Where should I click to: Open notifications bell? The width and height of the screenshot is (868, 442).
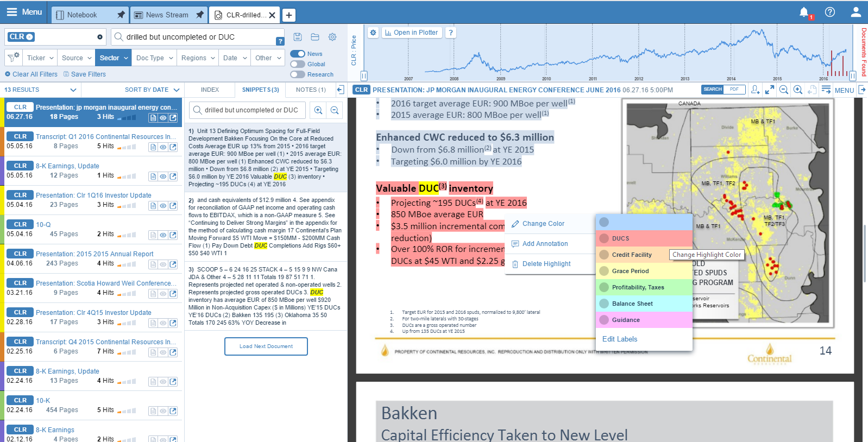[804, 12]
